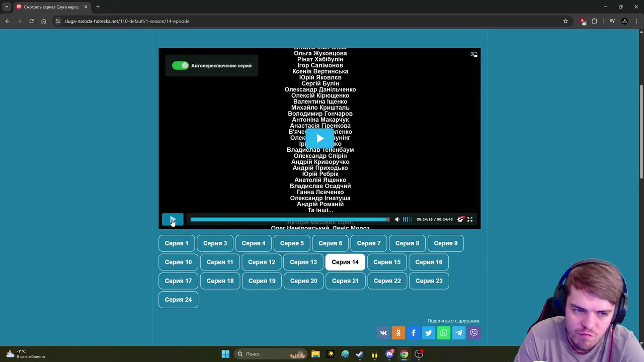Go back in browser
The width and height of the screenshot is (644, 362).
point(7,21)
